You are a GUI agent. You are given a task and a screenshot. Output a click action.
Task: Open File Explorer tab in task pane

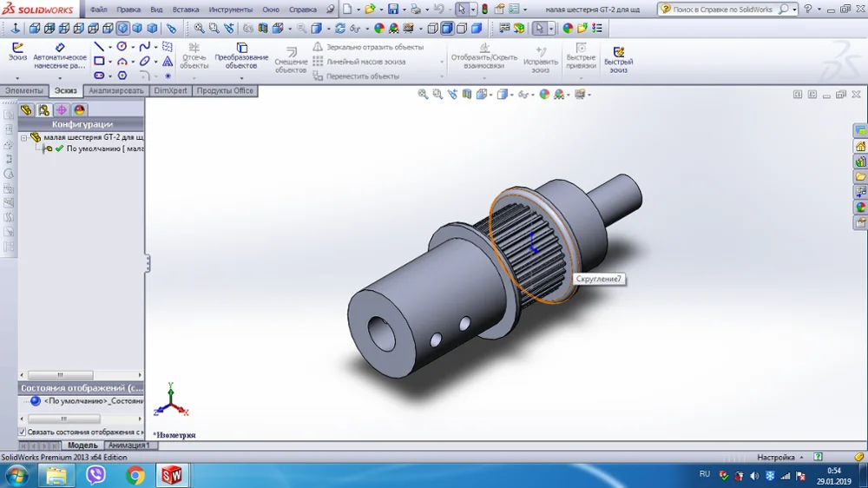tap(860, 176)
